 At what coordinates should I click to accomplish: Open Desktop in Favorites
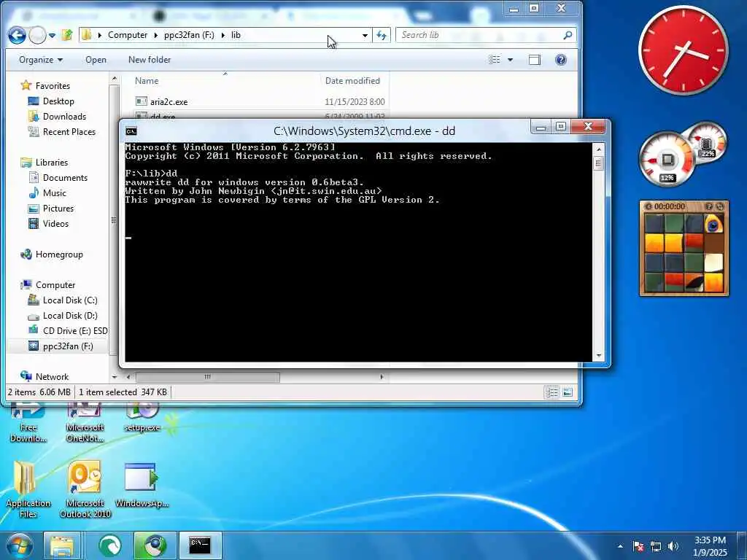pos(58,101)
